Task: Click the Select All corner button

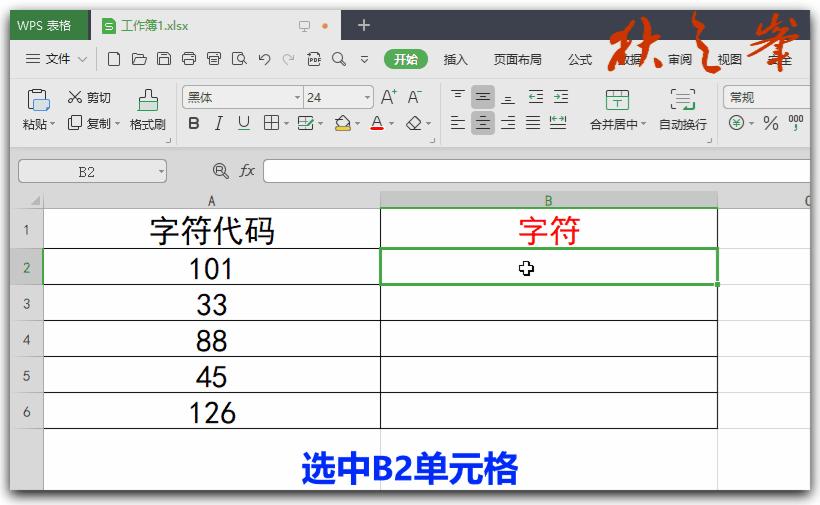Action: pos(35,201)
